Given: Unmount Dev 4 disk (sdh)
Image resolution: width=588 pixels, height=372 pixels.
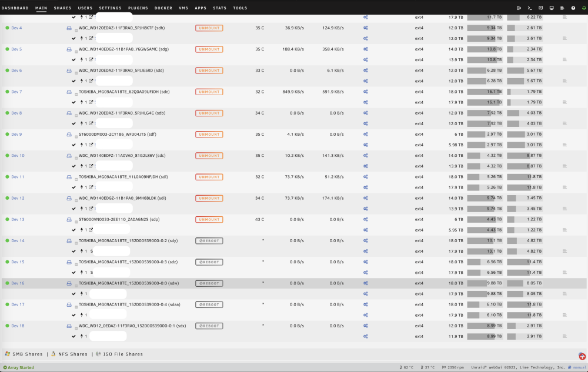Looking at the screenshot, I should [209, 28].
